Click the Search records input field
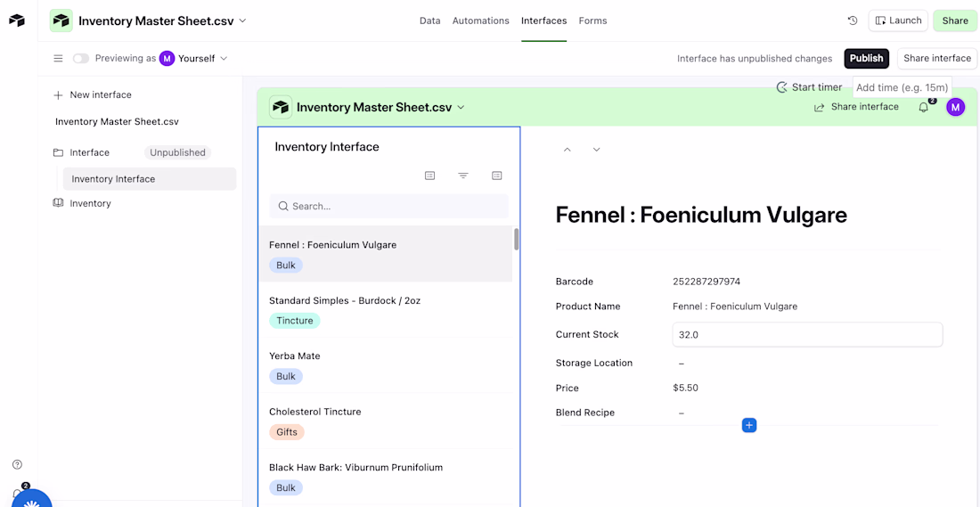Viewport: 980px width, 507px height. (388, 206)
